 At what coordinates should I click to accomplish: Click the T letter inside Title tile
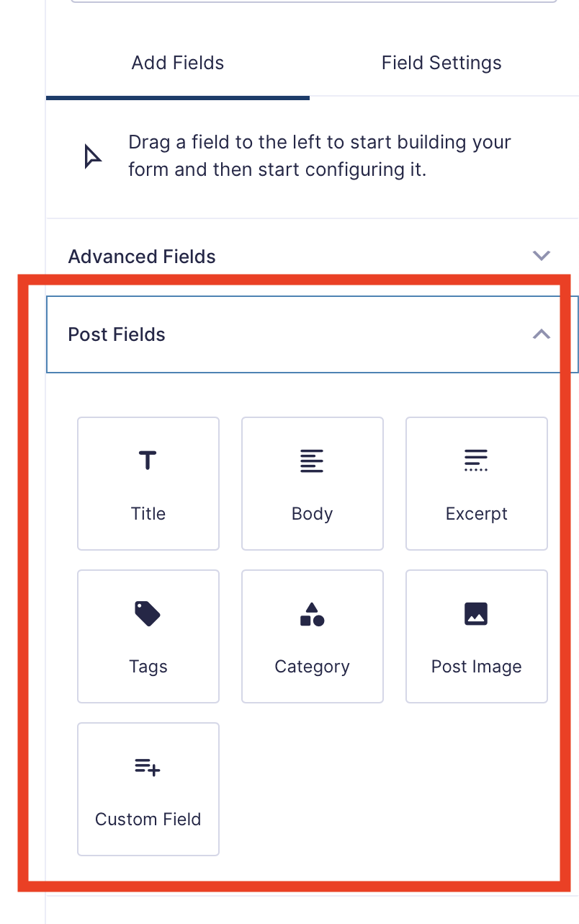[x=148, y=461]
